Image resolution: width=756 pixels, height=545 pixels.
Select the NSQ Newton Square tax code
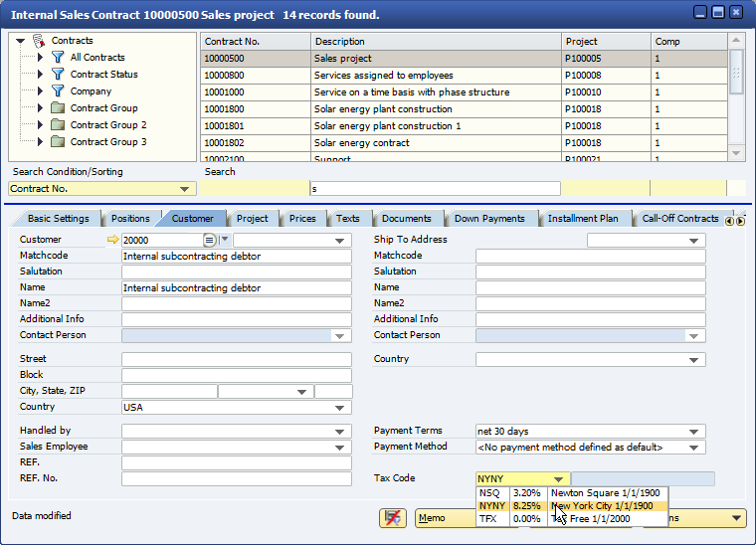tap(572, 493)
